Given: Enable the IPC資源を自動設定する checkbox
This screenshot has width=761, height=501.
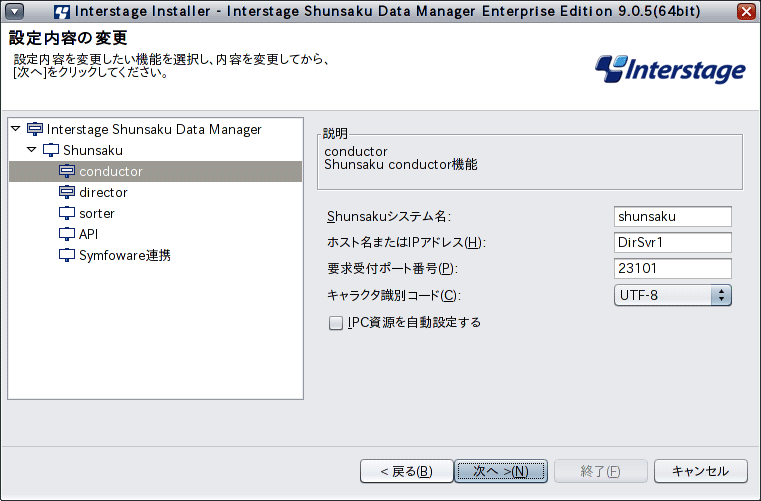Looking at the screenshot, I should click(x=335, y=323).
